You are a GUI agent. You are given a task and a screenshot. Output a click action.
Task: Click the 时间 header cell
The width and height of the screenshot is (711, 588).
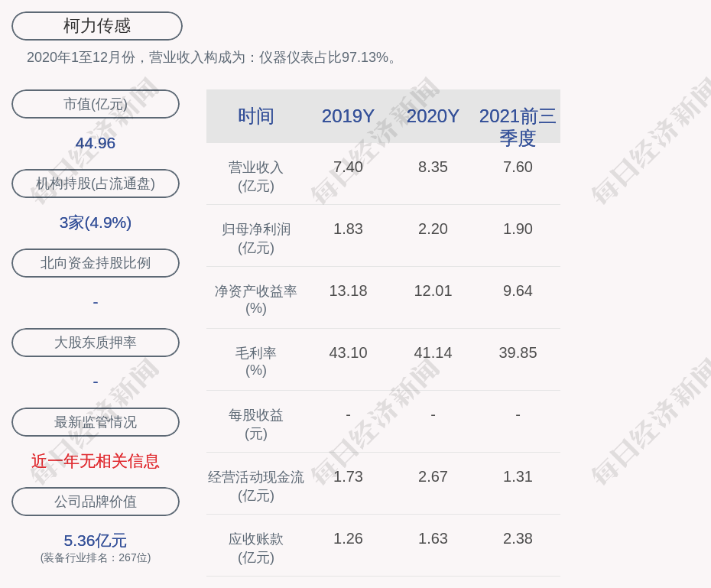pos(256,116)
